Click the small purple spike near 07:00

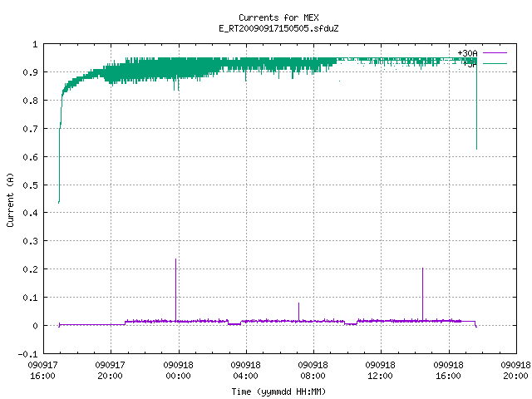click(x=299, y=312)
